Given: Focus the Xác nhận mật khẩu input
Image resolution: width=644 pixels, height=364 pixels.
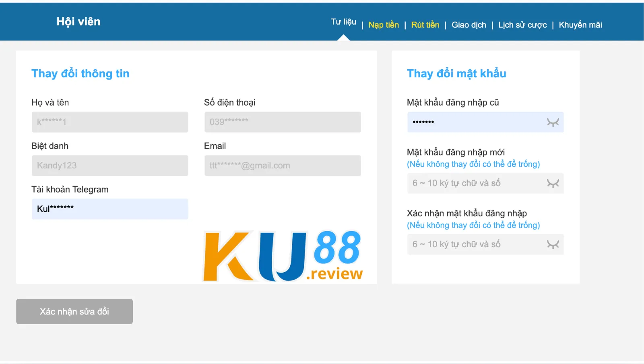Looking at the screenshot, I should (485, 244).
